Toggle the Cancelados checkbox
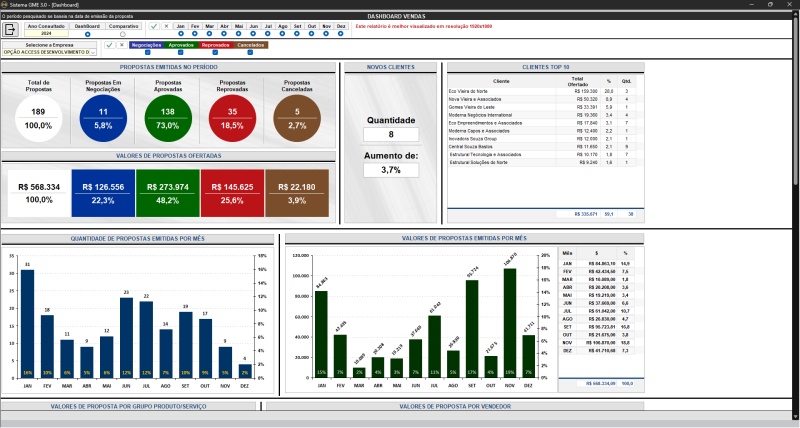Viewport: 800px width, 428px height. coord(250,52)
